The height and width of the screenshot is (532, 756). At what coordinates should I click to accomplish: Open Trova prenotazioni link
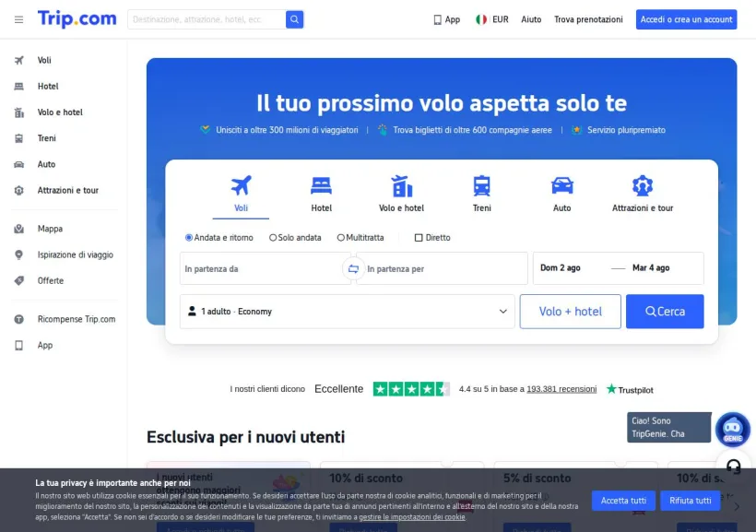pos(588,19)
